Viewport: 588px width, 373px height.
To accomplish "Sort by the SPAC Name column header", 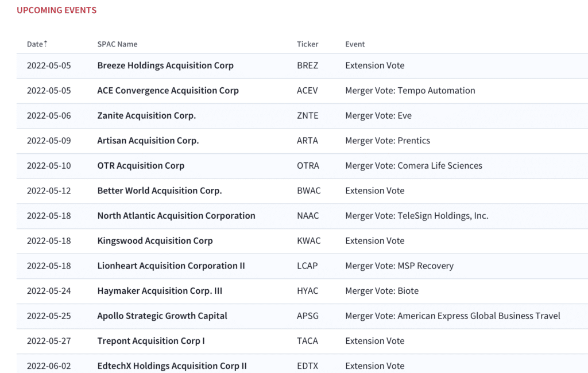I will [x=117, y=44].
